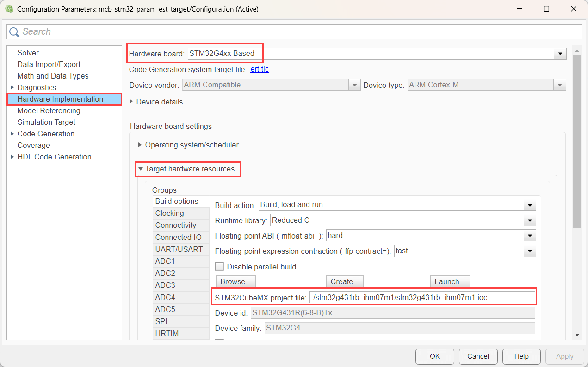The width and height of the screenshot is (588, 367).
Task: Select the UART/USART group
Action: [179, 249]
